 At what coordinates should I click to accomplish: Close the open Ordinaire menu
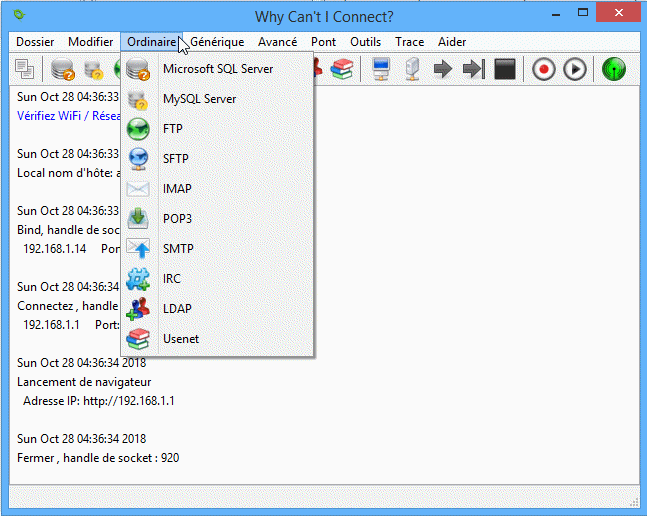point(151,42)
